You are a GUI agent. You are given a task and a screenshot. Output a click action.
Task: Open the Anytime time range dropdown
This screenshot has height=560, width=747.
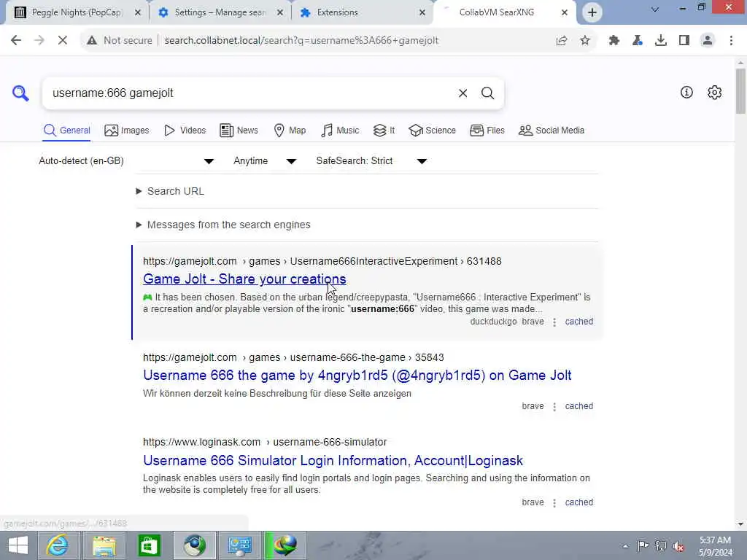pyautogui.click(x=265, y=161)
